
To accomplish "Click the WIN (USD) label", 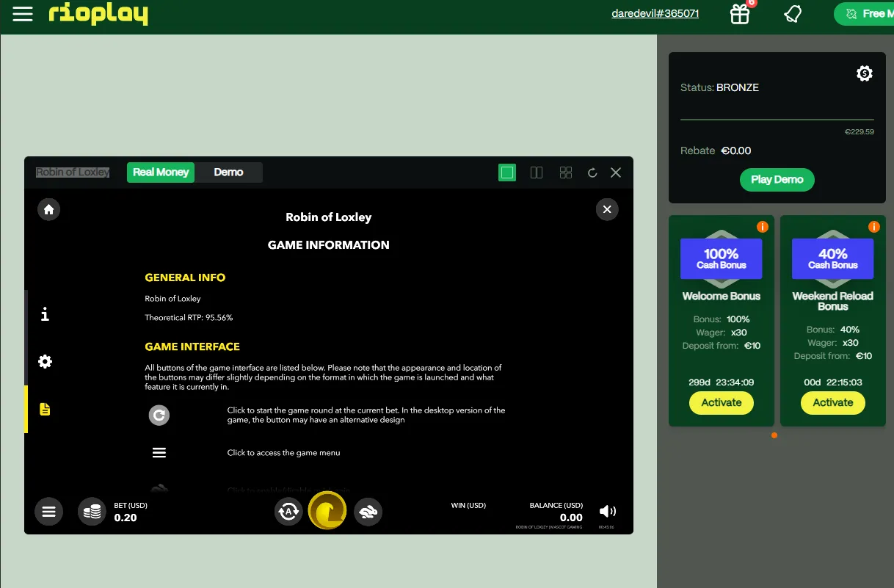I will [x=468, y=505].
